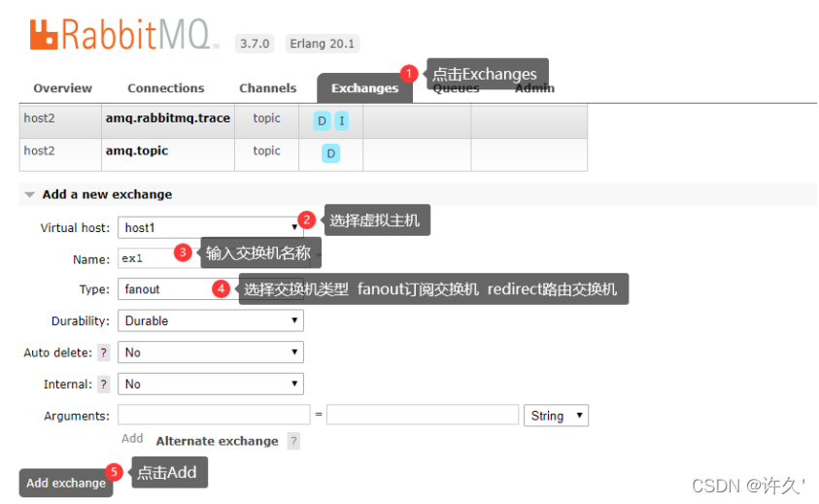
Task: Click the D badge in amq.topic row
Action: (330, 153)
